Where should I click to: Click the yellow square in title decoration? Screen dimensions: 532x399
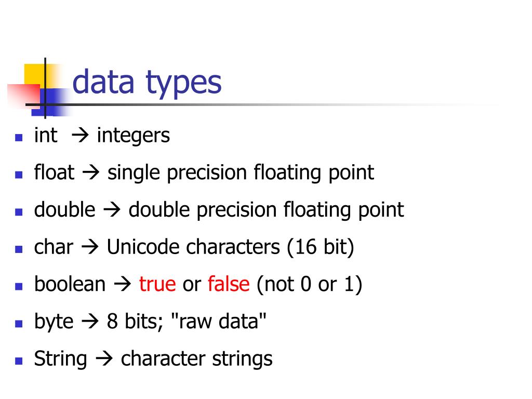36,76
